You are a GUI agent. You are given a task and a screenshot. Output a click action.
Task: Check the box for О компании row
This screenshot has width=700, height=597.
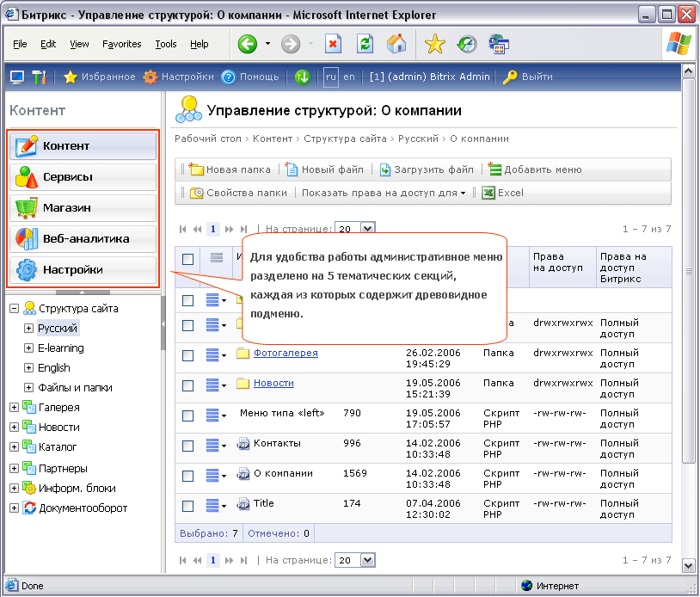(188, 476)
